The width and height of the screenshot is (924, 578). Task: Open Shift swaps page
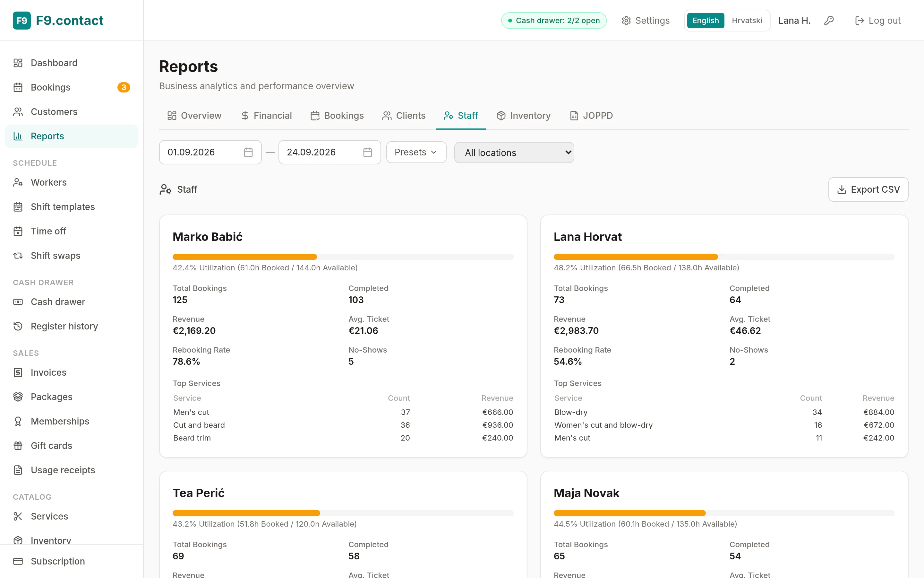(72, 255)
